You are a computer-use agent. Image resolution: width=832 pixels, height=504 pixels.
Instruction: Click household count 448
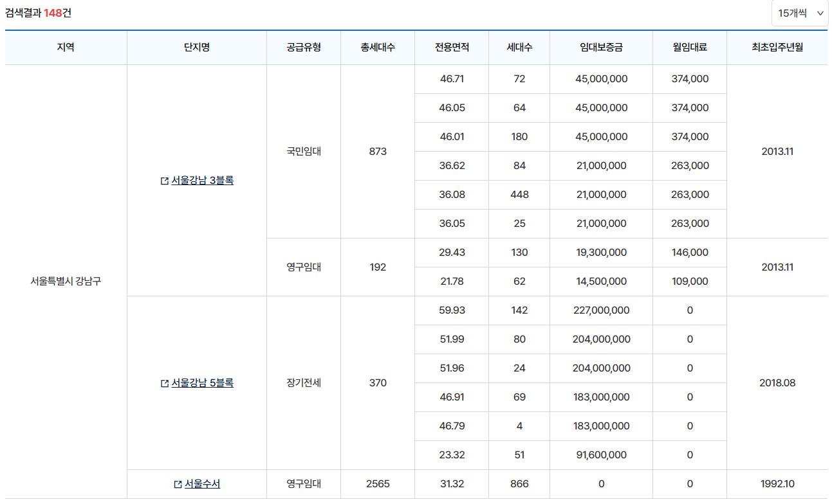(x=519, y=195)
